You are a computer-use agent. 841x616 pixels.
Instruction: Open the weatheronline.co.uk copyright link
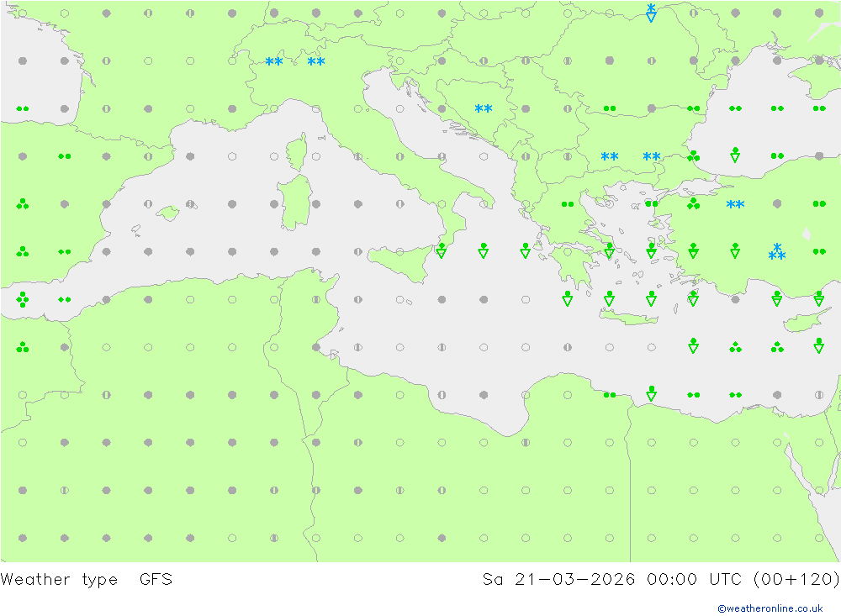pos(770,608)
